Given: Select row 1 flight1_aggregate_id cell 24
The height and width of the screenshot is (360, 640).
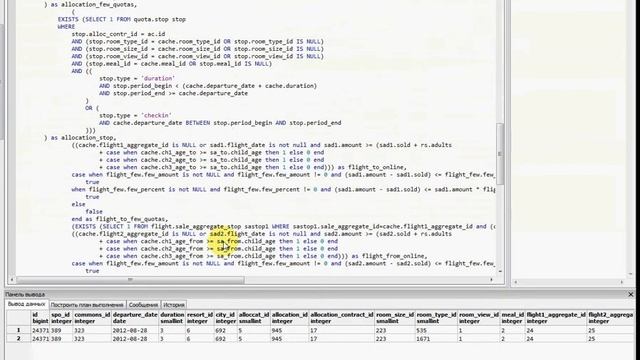Looking at the screenshot, I should coord(556,330).
